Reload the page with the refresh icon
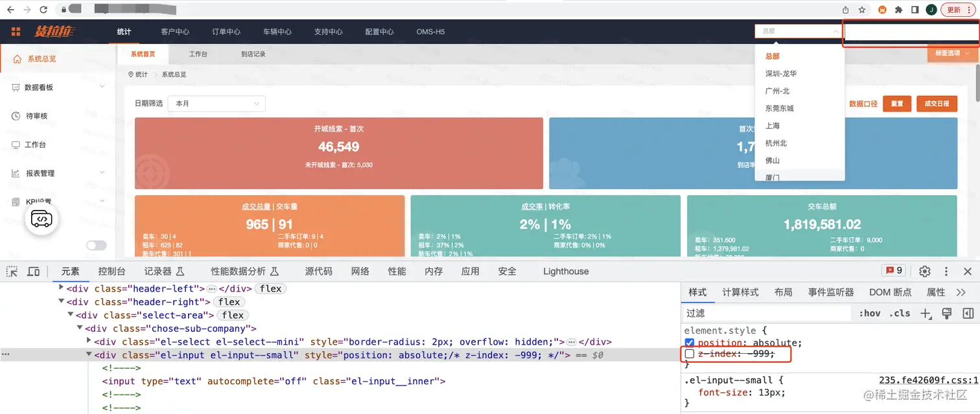This screenshot has height=414, width=980. (43, 10)
